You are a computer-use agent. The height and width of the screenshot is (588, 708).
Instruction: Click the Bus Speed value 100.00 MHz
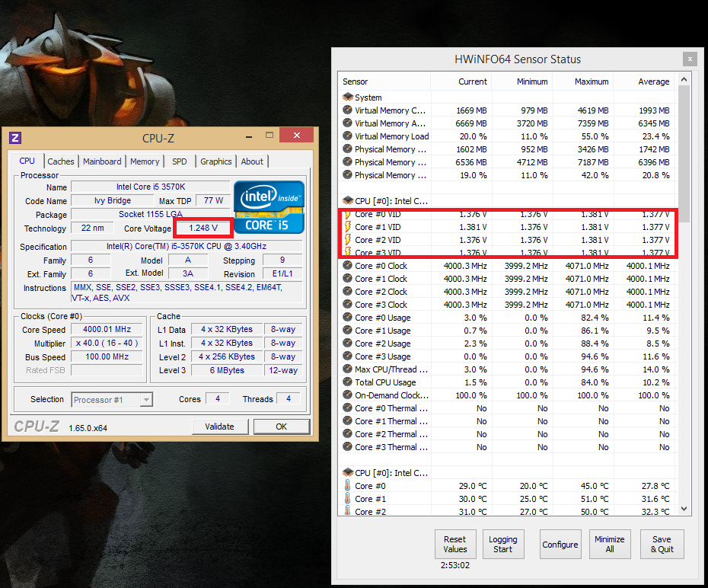point(107,356)
